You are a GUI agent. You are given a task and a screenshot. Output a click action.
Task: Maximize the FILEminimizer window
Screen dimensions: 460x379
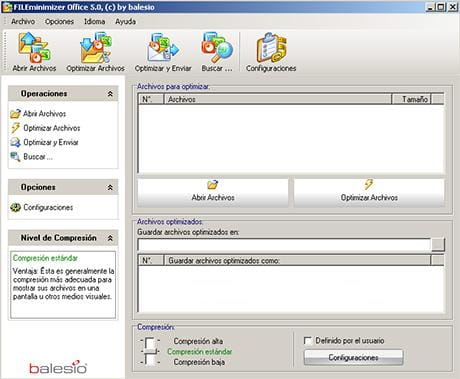(x=441, y=7)
